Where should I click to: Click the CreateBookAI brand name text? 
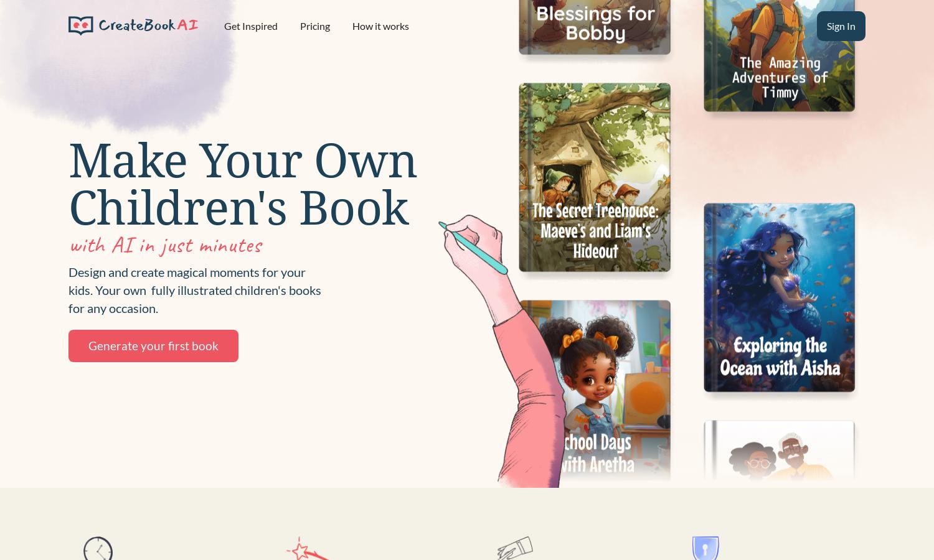(x=148, y=26)
